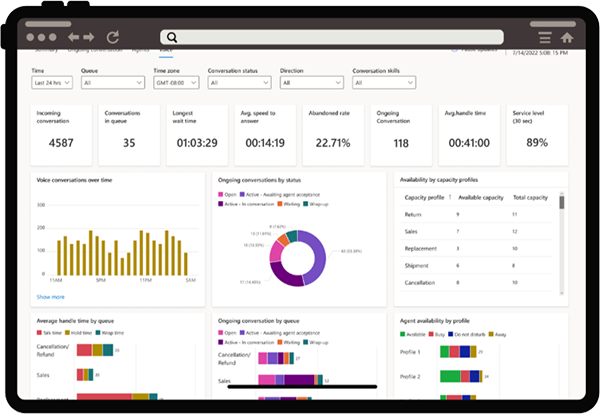600x414 pixels.
Task: Open the browser hamburger menu
Action: [544, 38]
